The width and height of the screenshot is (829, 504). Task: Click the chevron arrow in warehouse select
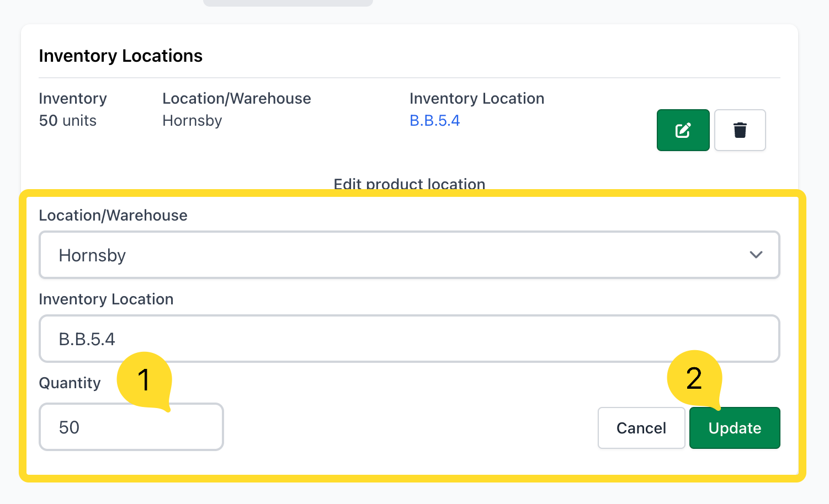756,255
